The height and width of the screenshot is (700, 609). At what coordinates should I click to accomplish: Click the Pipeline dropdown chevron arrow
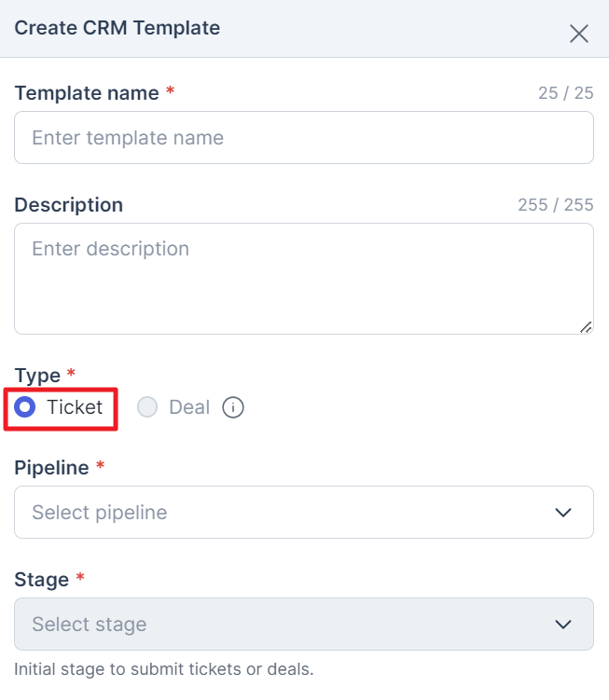(x=563, y=512)
